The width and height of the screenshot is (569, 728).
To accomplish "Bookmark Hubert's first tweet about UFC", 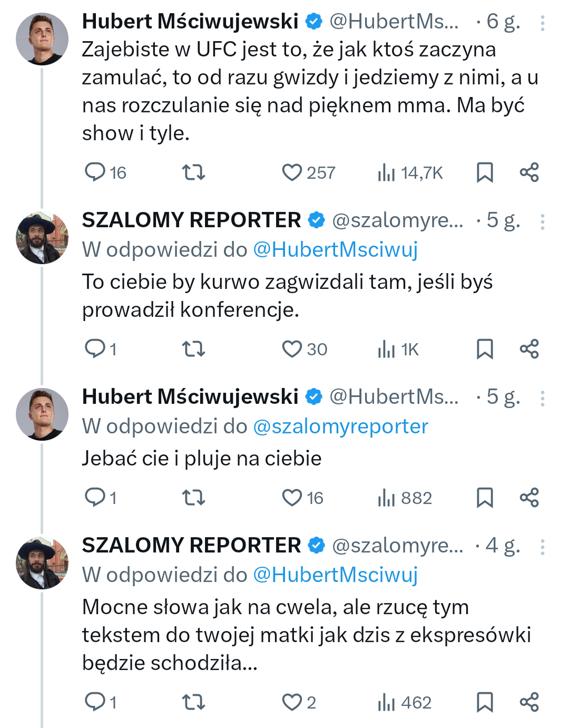I will (x=485, y=172).
